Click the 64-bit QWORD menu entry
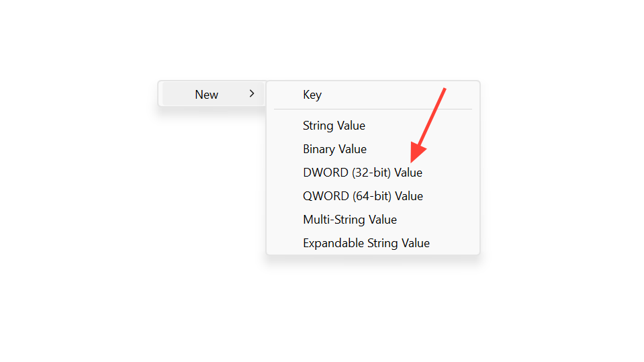Image resolution: width=644 pixels, height=362 pixels. point(363,196)
